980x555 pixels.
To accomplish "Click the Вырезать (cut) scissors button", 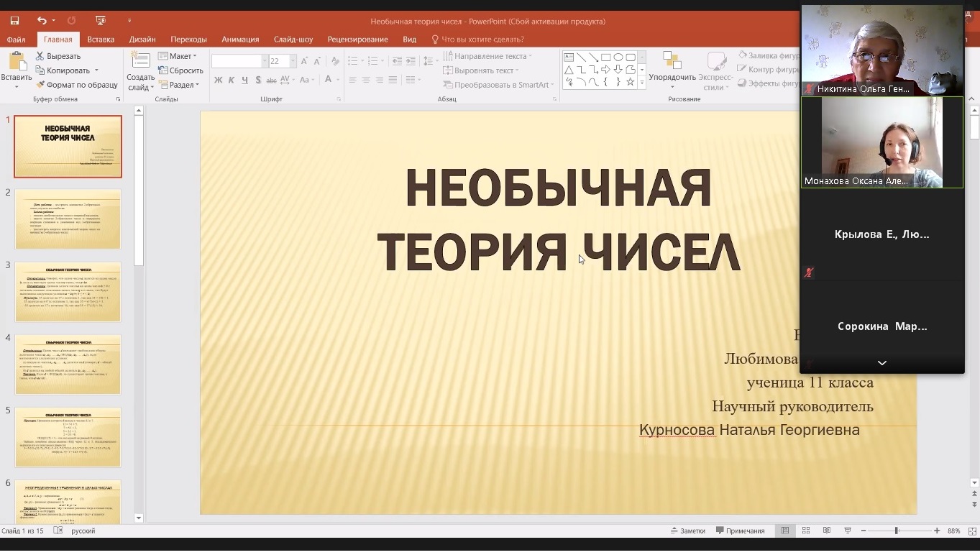I will pos(59,56).
